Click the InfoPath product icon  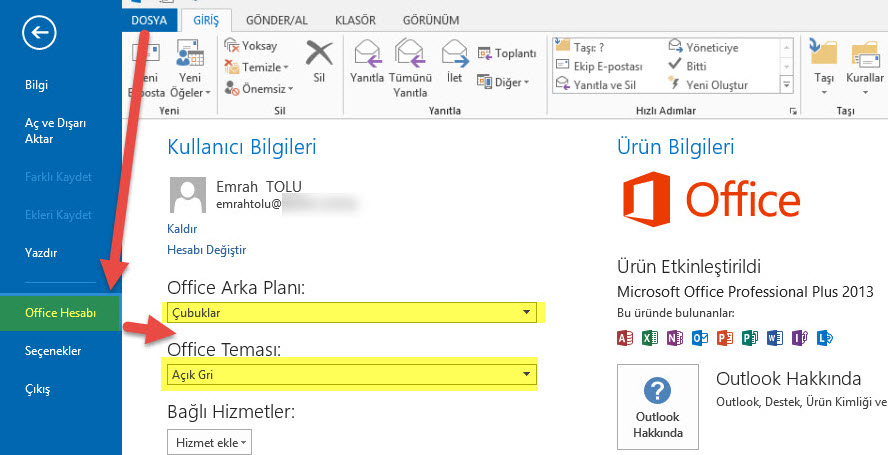pos(800,338)
